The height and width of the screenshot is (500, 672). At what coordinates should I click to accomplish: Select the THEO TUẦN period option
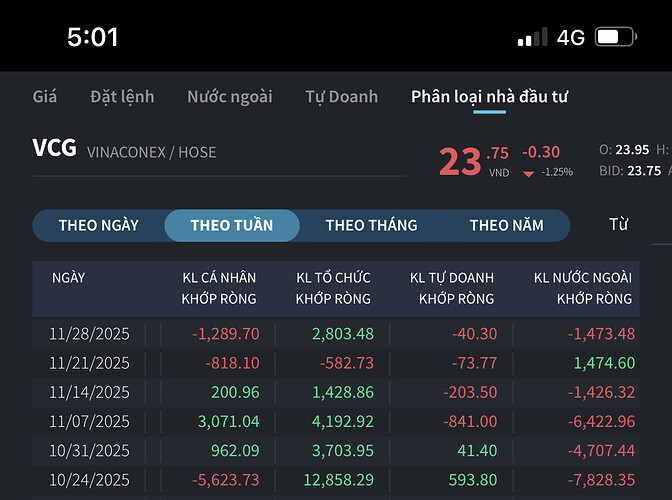click(231, 225)
